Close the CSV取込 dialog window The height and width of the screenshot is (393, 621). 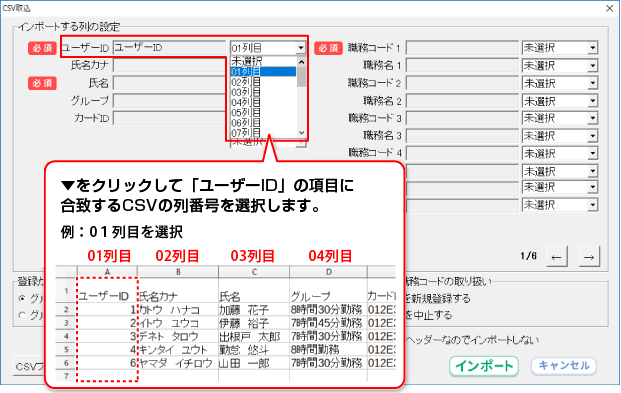pos(610,8)
